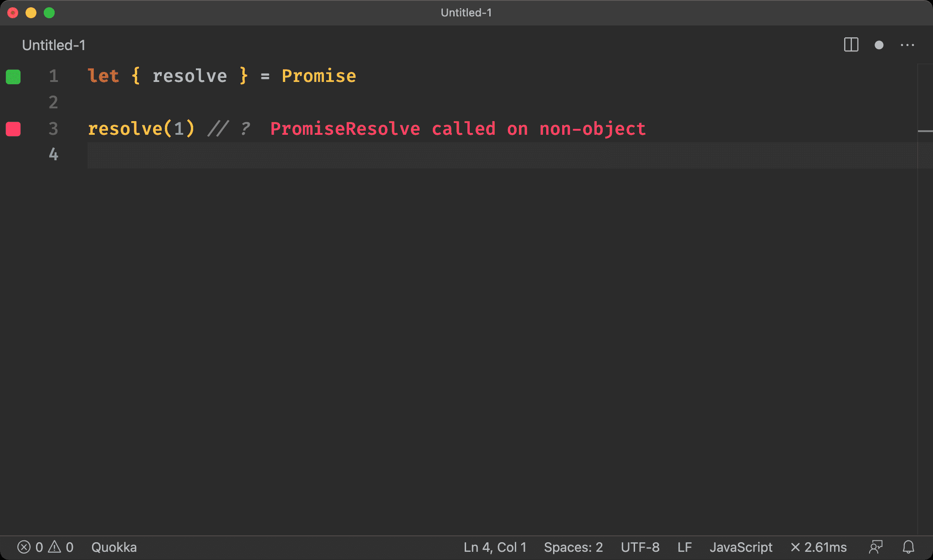Open the errors count in status bar
The width and height of the screenshot is (933, 560).
click(x=30, y=547)
